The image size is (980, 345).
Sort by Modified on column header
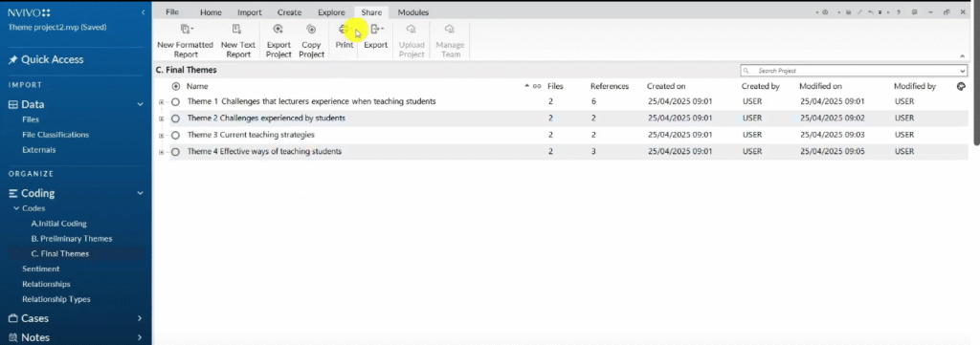820,87
